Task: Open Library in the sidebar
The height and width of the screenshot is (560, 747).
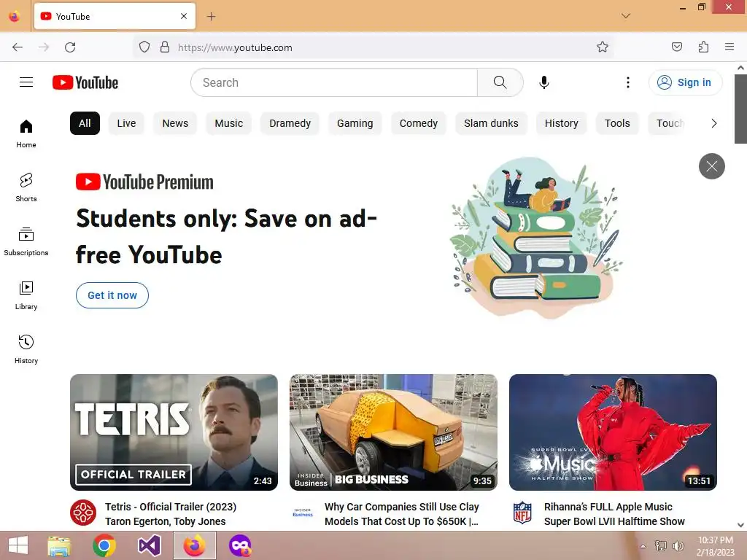Action: click(x=26, y=296)
